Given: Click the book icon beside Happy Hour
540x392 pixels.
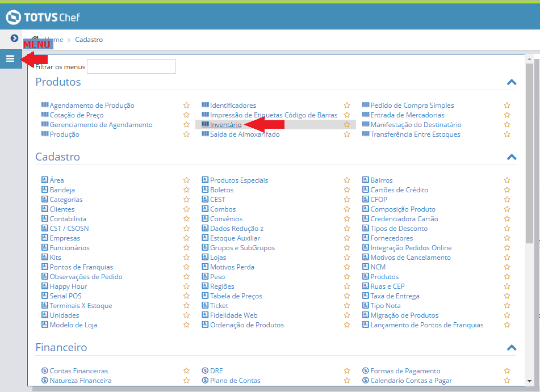Looking at the screenshot, I should [45, 286].
